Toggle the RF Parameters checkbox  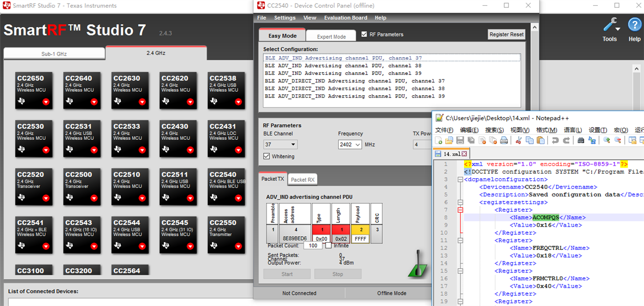click(364, 35)
